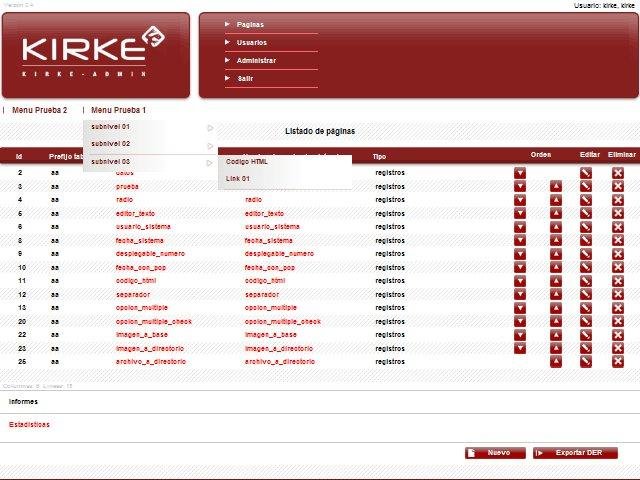Click the Exportar DER button
Screen dimensions: 640x480
click(575, 453)
